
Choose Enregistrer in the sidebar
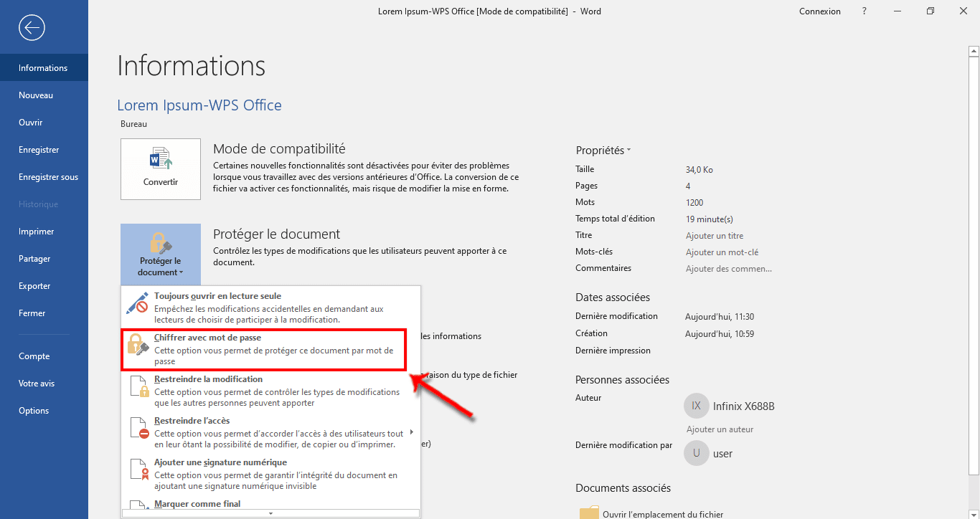(44, 150)
